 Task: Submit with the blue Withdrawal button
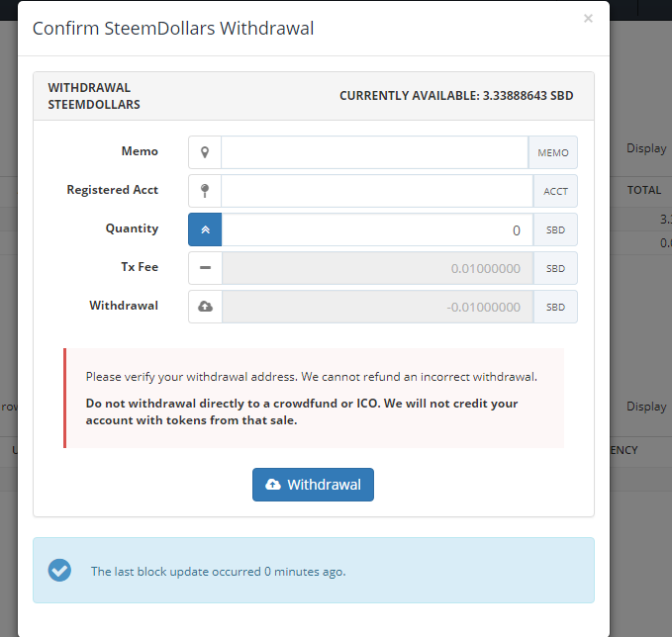(x=313, y=485)
